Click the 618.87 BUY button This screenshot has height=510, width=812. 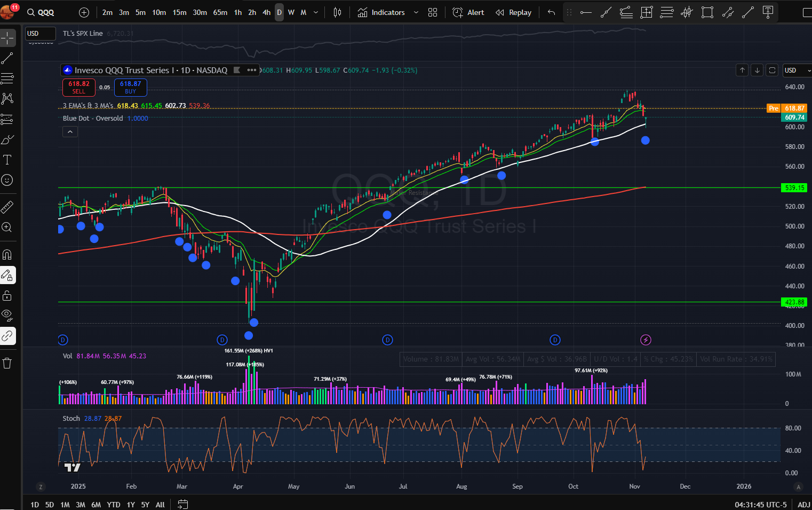(131, 87)
